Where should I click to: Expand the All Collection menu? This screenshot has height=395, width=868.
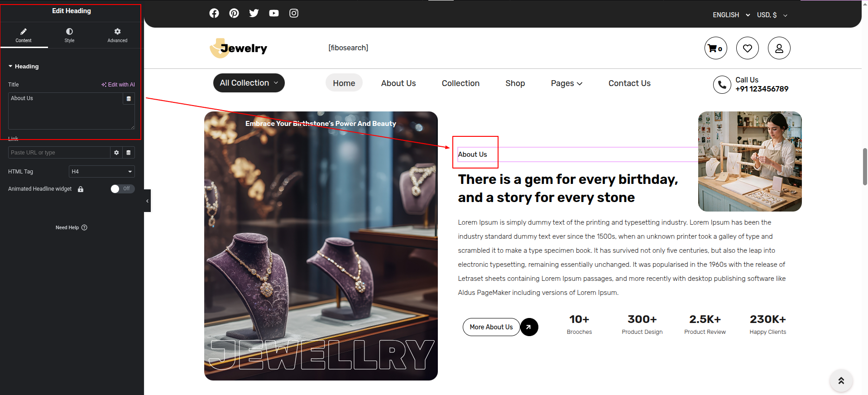click(x=249, y=83)
